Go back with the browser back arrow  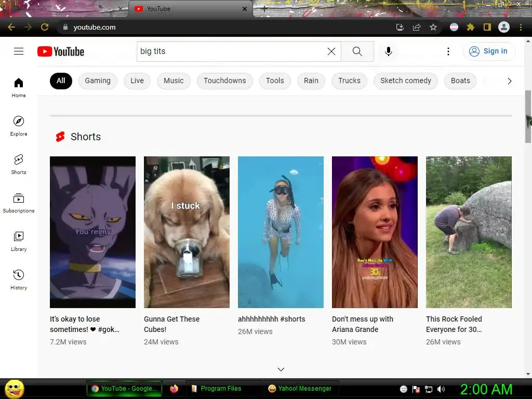pos(11,27)
